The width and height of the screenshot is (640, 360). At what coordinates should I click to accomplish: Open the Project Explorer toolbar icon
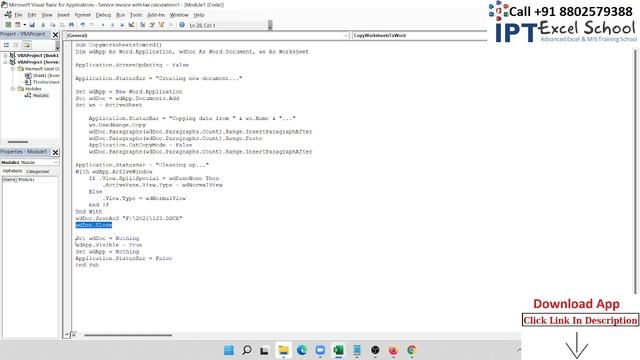pos(142,25)
